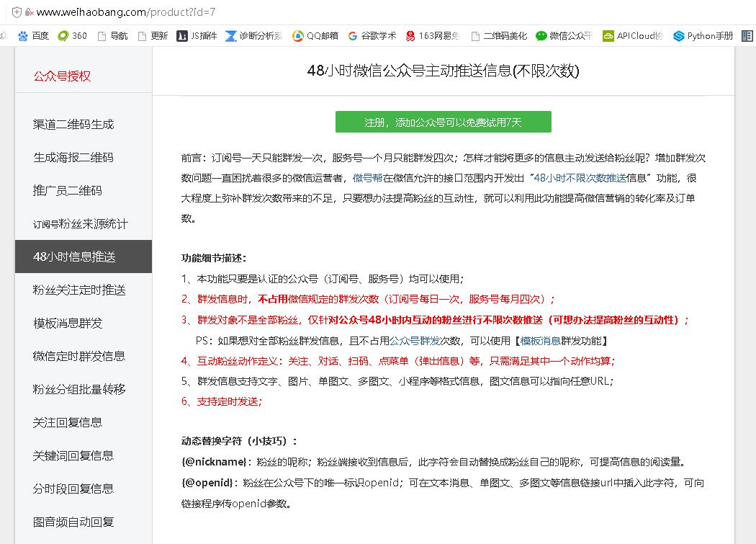The height and width of the screenshot is (544, 756).
Task: Open 粉丝关注定时推送 sidebar item
Action: (x=79, y=290)
